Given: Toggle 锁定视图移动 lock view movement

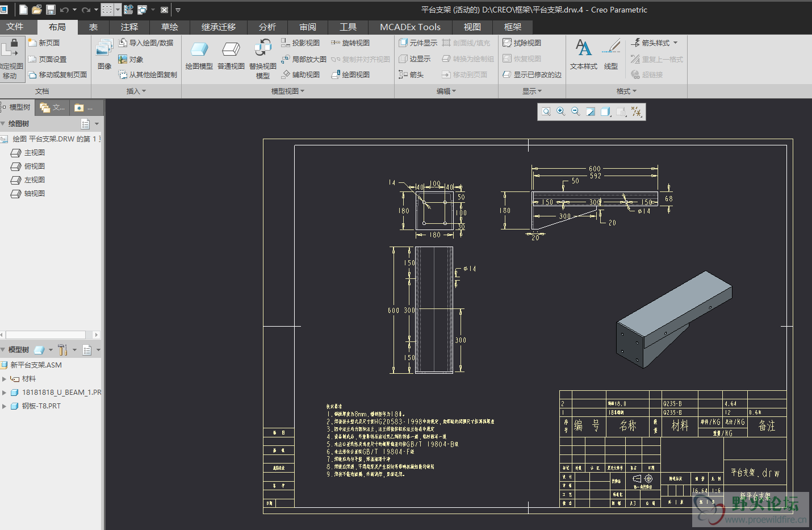Looking at the screenshot, I should (x=10, y=59).
